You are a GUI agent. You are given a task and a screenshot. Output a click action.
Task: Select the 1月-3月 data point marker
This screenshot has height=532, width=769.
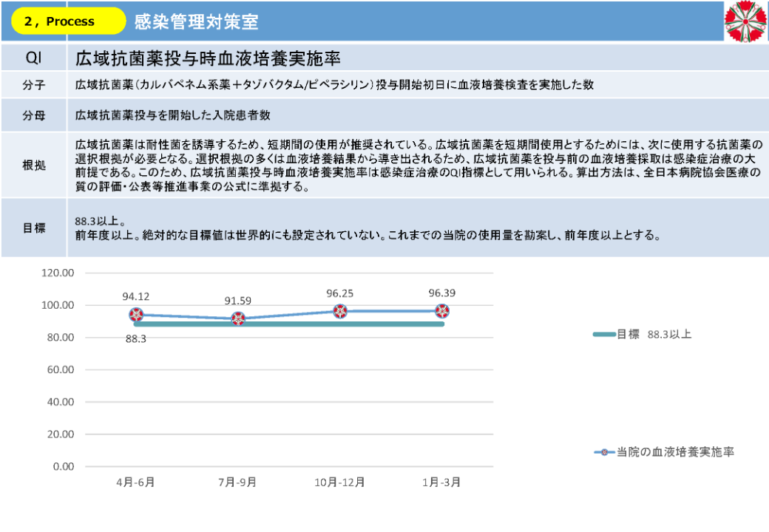pyautogui.click(x=442, y=311)
